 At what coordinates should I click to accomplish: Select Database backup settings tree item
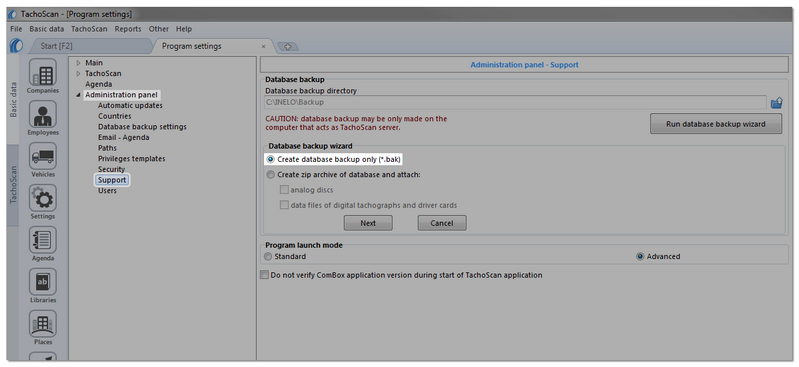pos(142,127)
